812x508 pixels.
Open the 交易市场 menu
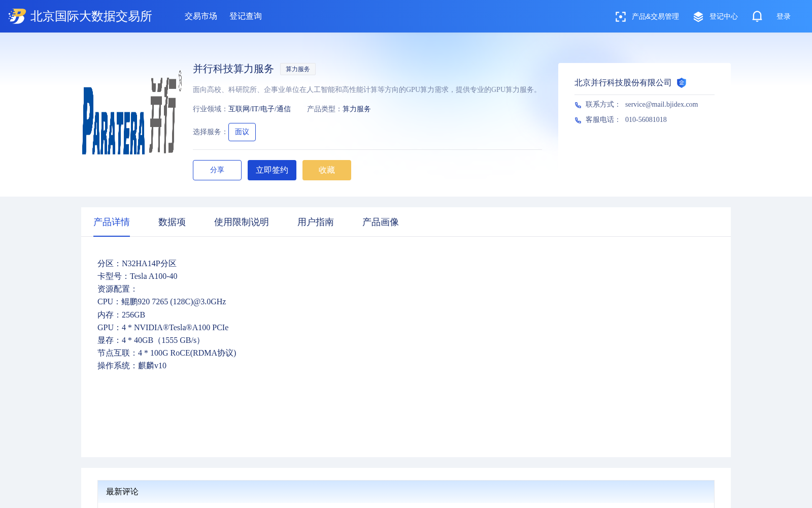tap(201, 16)
